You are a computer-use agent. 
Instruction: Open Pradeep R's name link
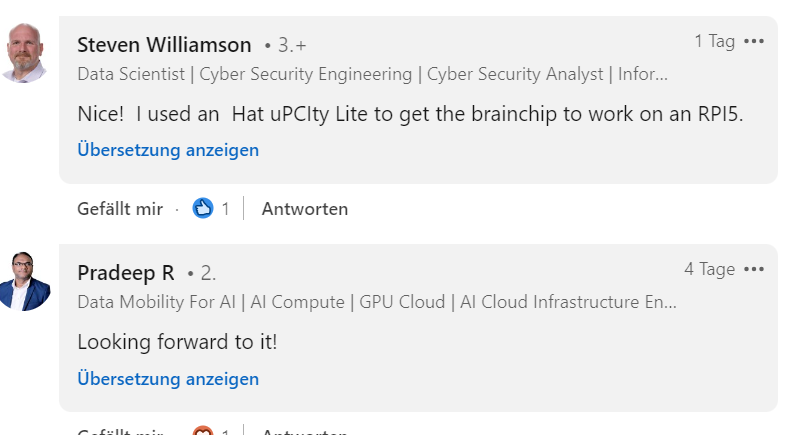pyautogui.click(x=126, y=273)
